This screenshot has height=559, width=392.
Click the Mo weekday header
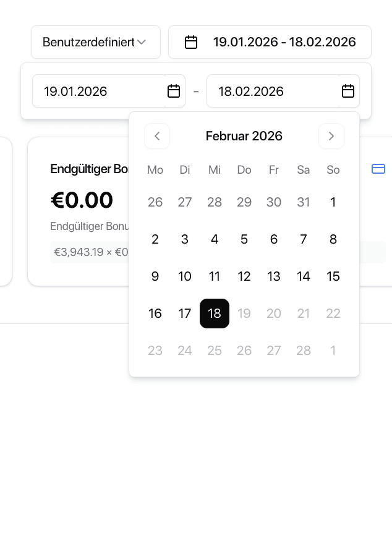pyautogui.click(x=155, y=169)
